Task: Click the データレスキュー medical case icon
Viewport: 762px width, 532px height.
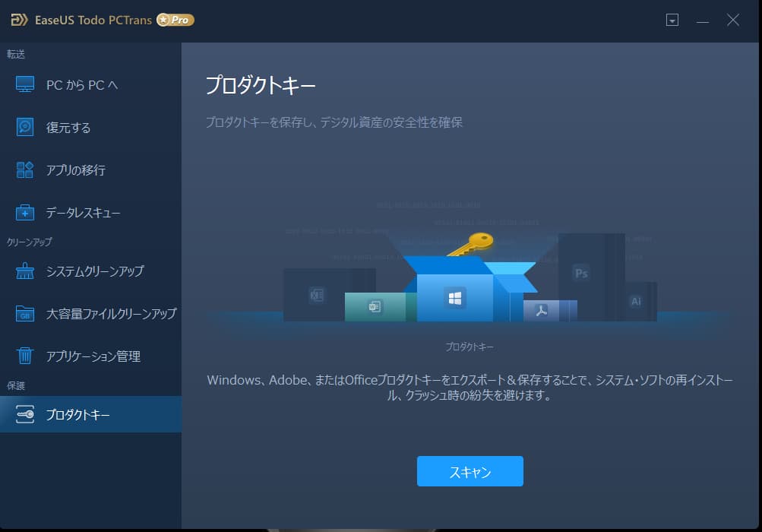Action: coord(25,213)
